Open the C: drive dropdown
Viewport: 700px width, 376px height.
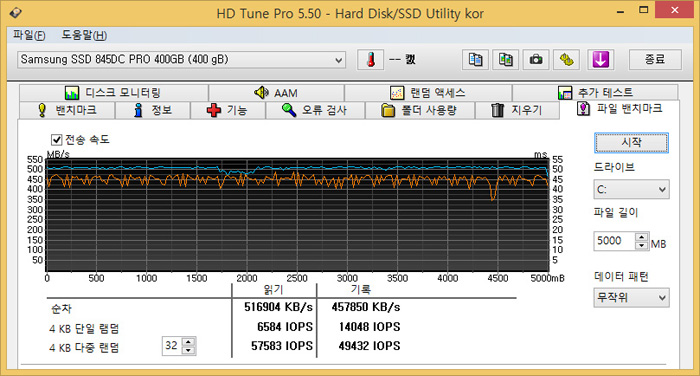pyautogui.click(x=631, y=189)
